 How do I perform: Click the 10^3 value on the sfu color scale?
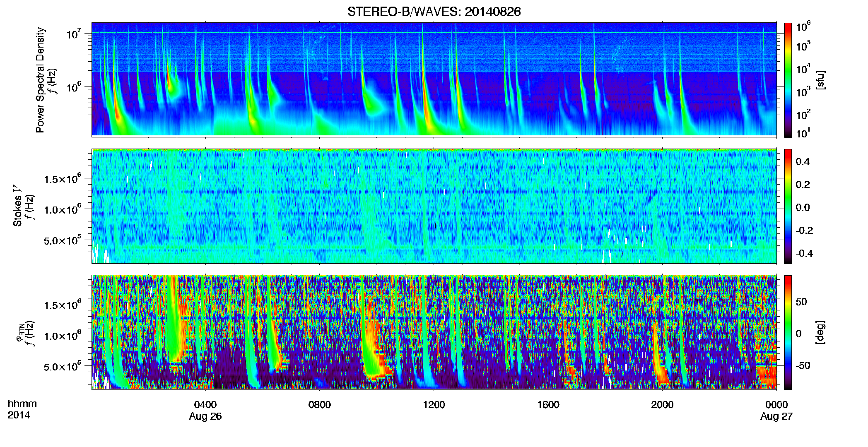tap(803, 91)
